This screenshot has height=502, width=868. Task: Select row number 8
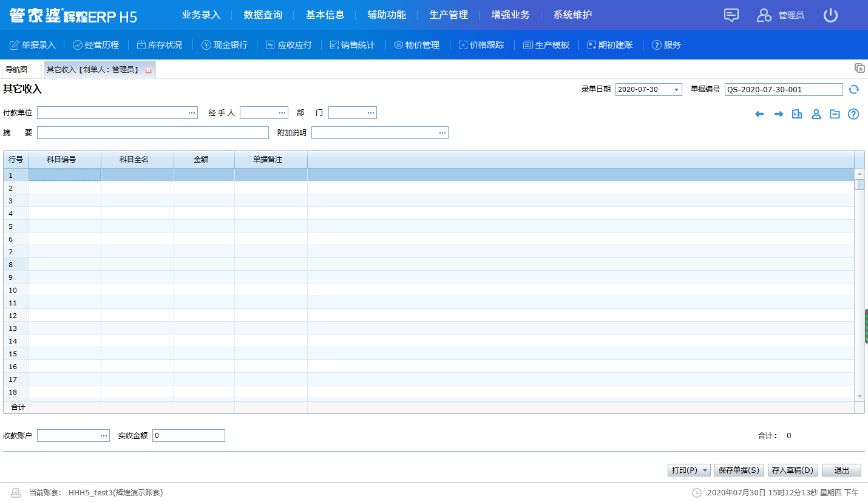coord(16,265)
